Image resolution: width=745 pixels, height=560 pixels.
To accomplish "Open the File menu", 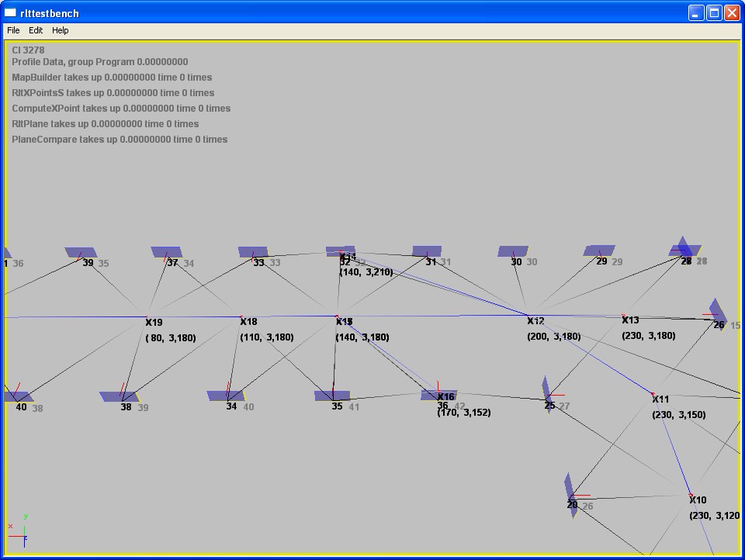I will click(13, 30).
